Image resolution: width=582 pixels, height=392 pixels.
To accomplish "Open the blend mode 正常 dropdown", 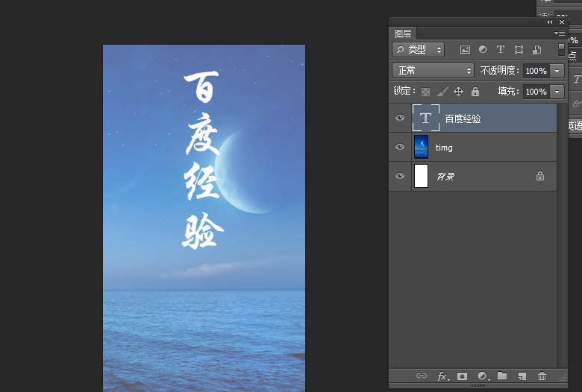I will coord(433,71).
